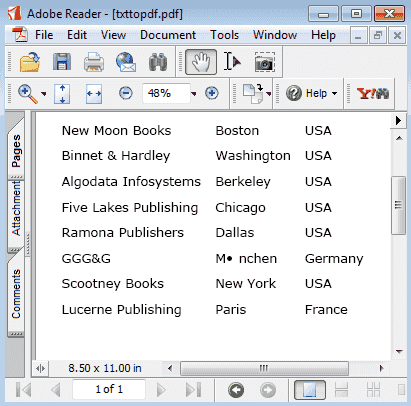Restore the document window inside Adobe Reader
The image size is (411, 406).
pyautogui.click(x=378, y=35)
